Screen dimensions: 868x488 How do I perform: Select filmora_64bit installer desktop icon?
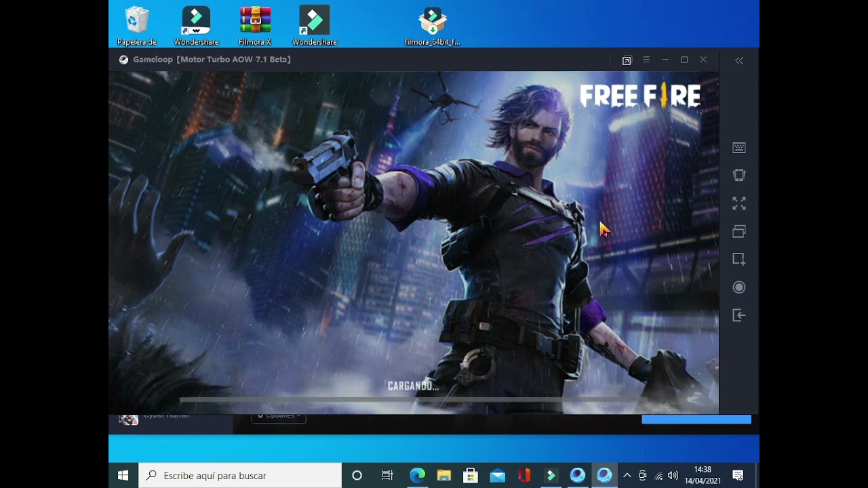pos(432,26)
